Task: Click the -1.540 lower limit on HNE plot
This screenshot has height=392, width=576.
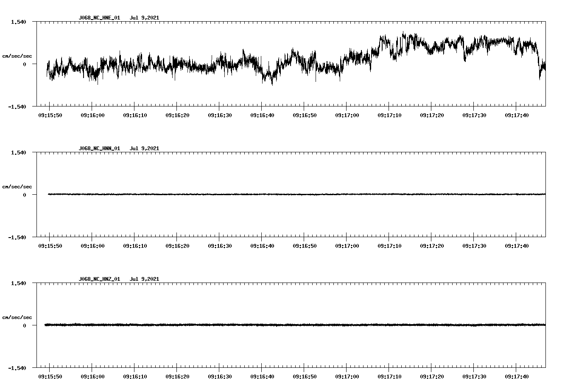Action: 17,106
